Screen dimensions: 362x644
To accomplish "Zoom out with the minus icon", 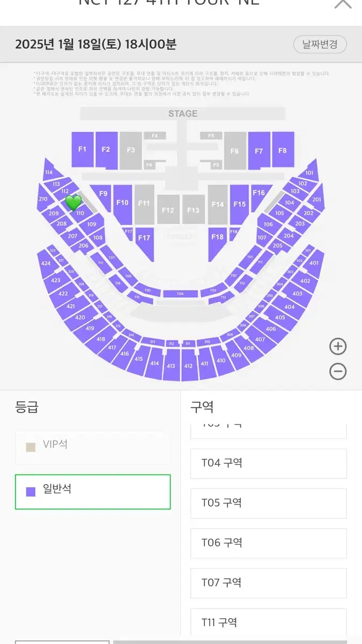I will click(x=338, y=371).
